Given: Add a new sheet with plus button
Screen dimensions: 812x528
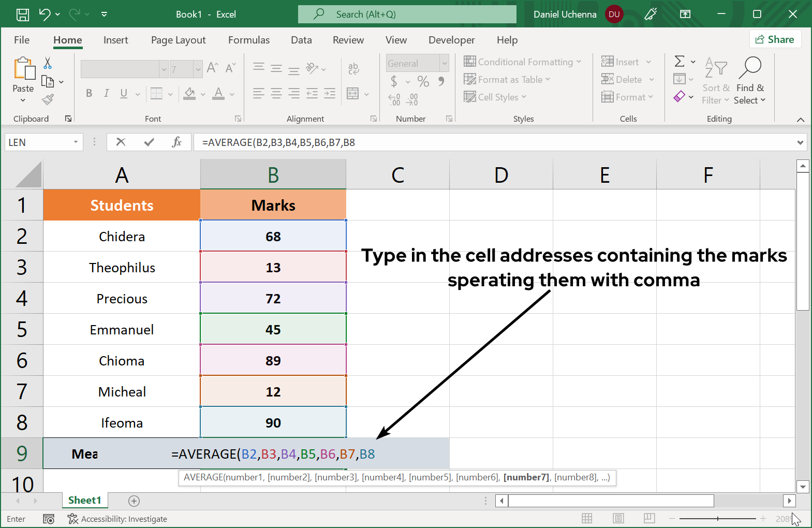Looking at the screenshot, I should 134,501.
